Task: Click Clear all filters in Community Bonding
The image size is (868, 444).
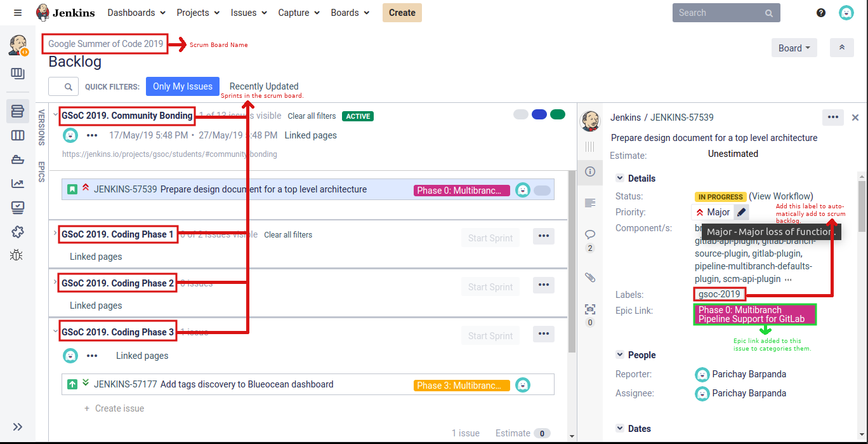Action: click(x=312, y=116)
